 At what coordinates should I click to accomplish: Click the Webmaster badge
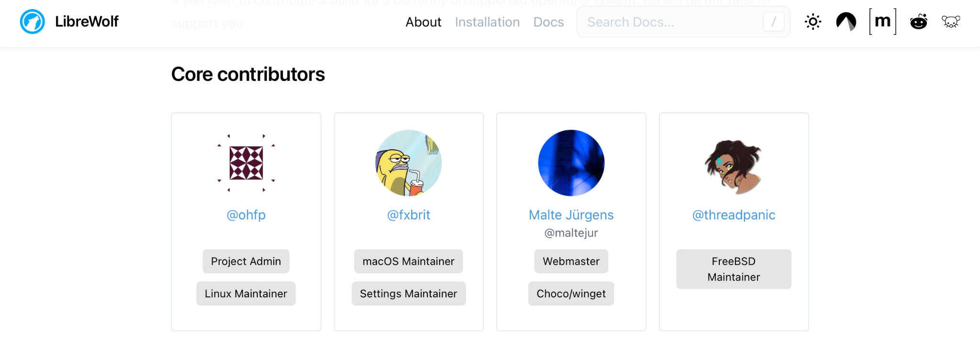pos(571,262)
